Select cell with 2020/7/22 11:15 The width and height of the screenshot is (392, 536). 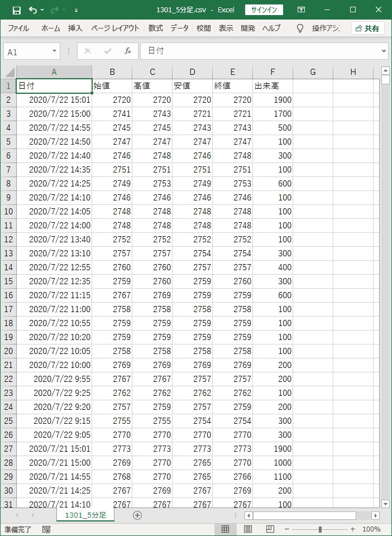54,295
